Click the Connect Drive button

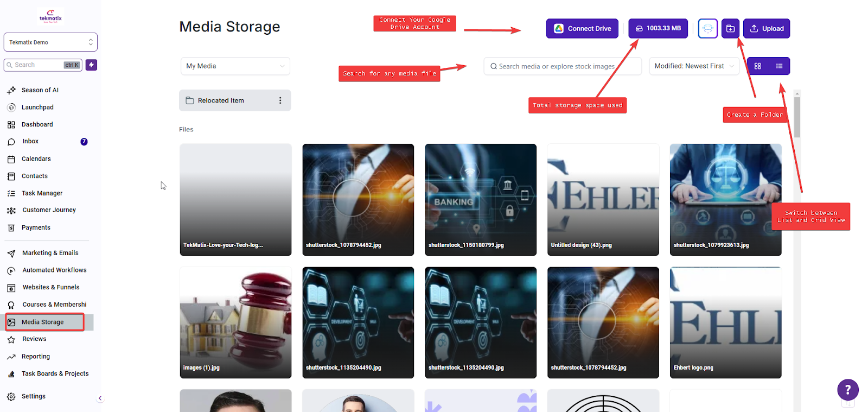(x=582, y=28)
